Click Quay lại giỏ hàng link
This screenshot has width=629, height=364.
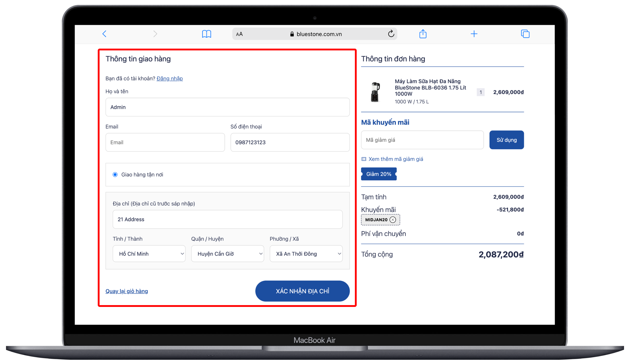127,291
